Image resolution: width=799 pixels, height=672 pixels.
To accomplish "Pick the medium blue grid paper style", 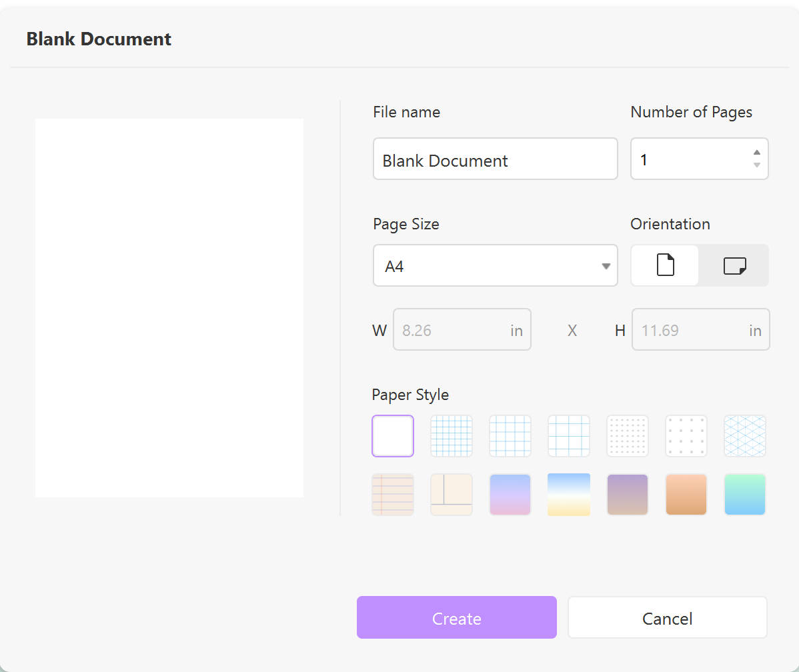I will coord(510,436).
